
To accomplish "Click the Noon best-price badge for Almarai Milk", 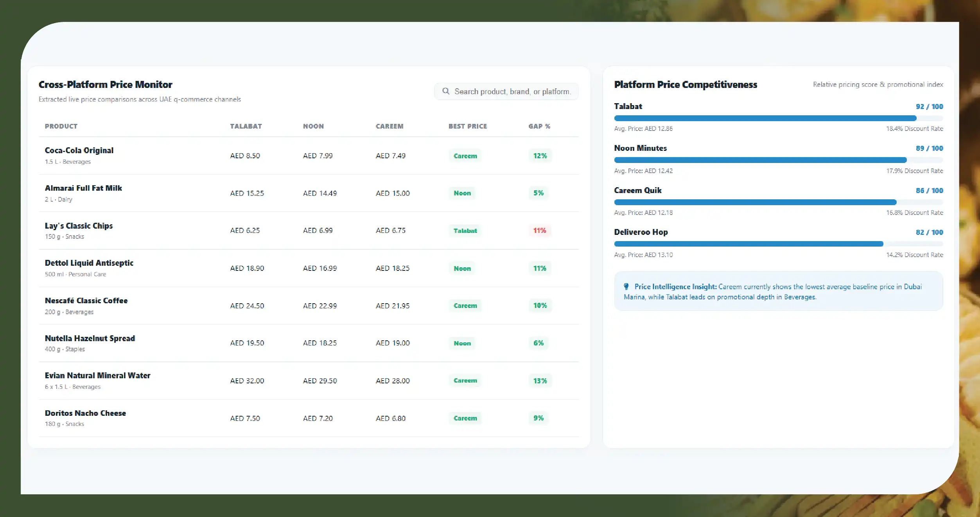I will tap(462, 193).
